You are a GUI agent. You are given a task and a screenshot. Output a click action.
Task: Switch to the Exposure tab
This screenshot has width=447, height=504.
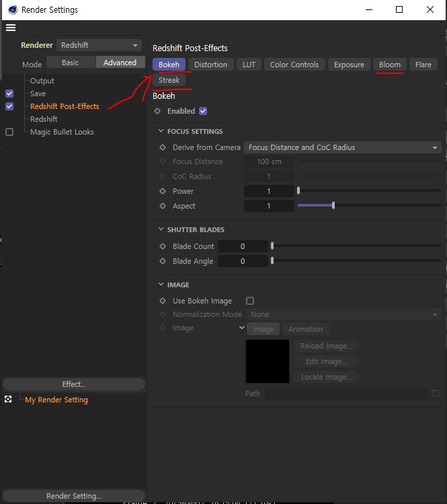[349, 65]
